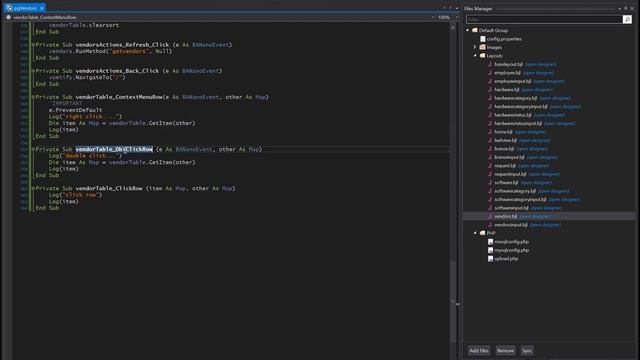The width and height of the screenshot is (640, 360).
Task: Open designer for vendors.bjl
Action: tap(535, 216)
